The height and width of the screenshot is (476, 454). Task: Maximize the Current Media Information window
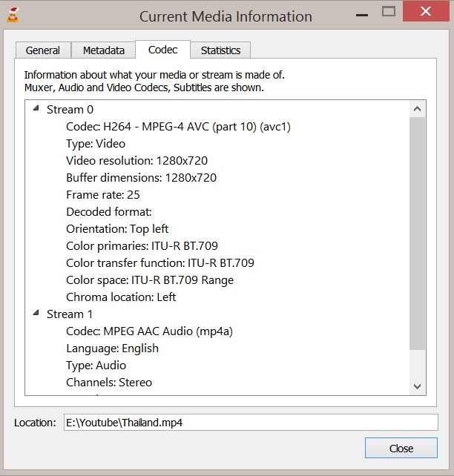tap(389, 12)
